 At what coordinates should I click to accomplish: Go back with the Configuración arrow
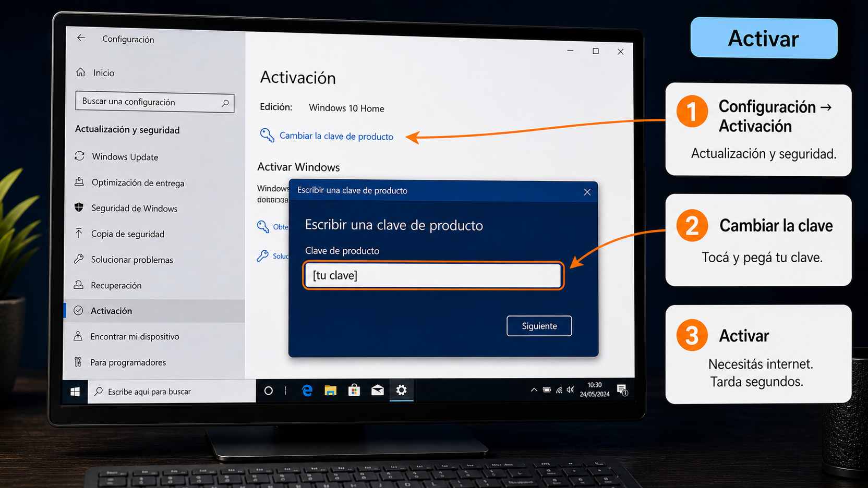[81, 38]
